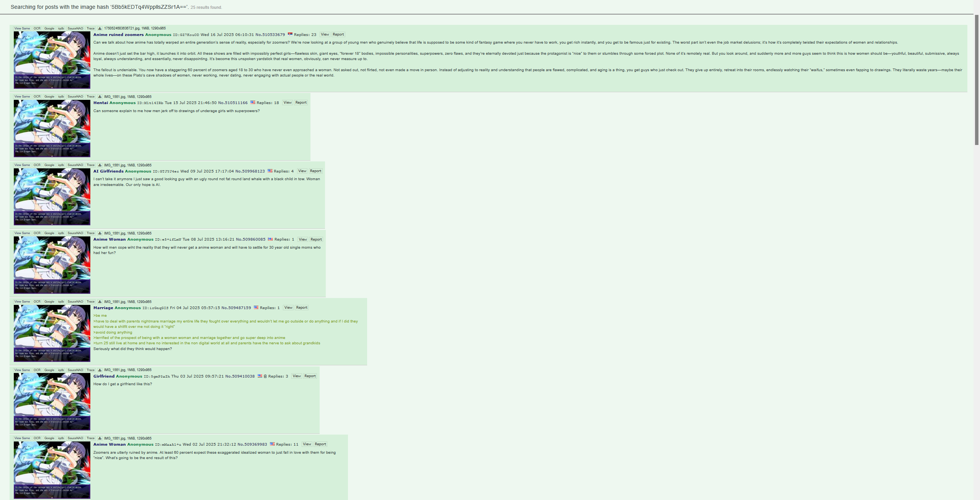The height and width of the screenshot is (500, 980).
Task: Download image of the 'Anime ruined zoomers' post
Action: tap(100, 28)
